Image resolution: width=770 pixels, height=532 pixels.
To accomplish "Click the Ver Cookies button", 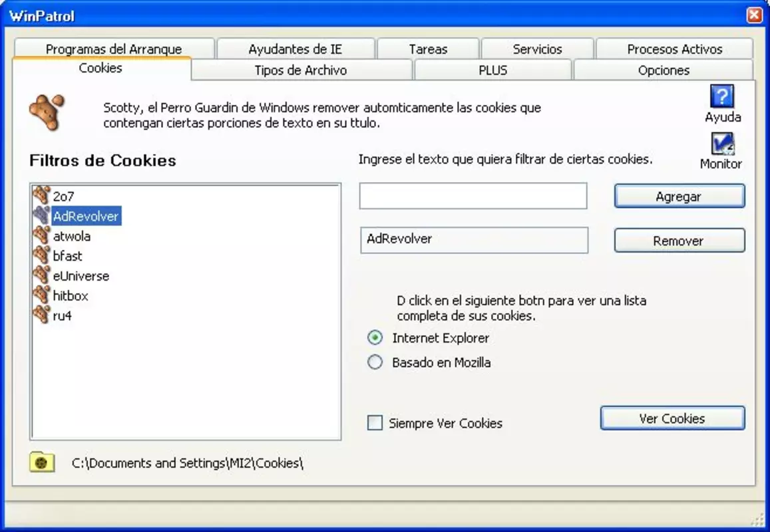I will click(672, 418).
